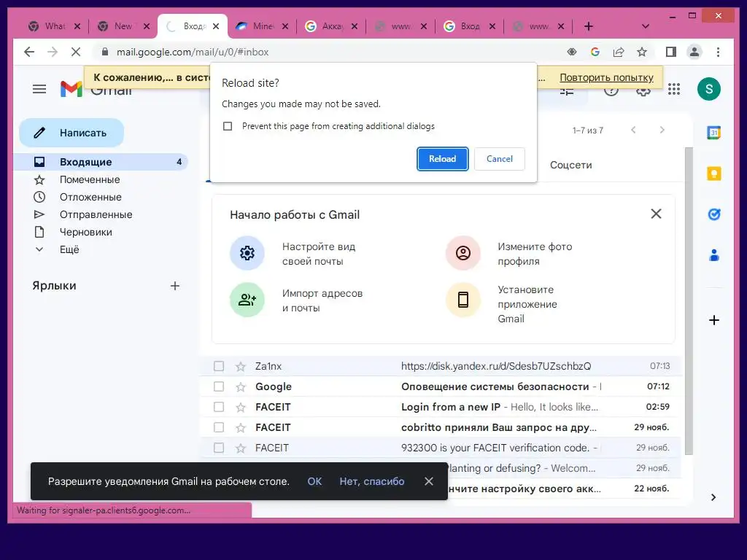Open the account avatar S
This screenshot has height=560, width=747.
point(709,89)
